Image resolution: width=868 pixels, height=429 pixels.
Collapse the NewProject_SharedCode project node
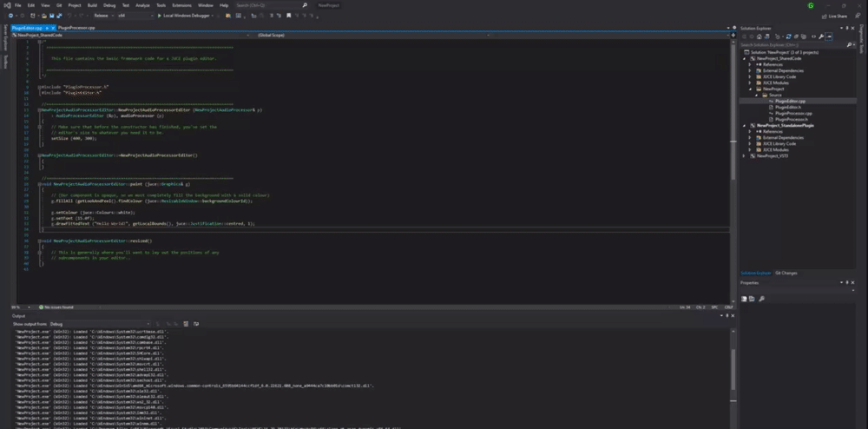click(745, 58)
